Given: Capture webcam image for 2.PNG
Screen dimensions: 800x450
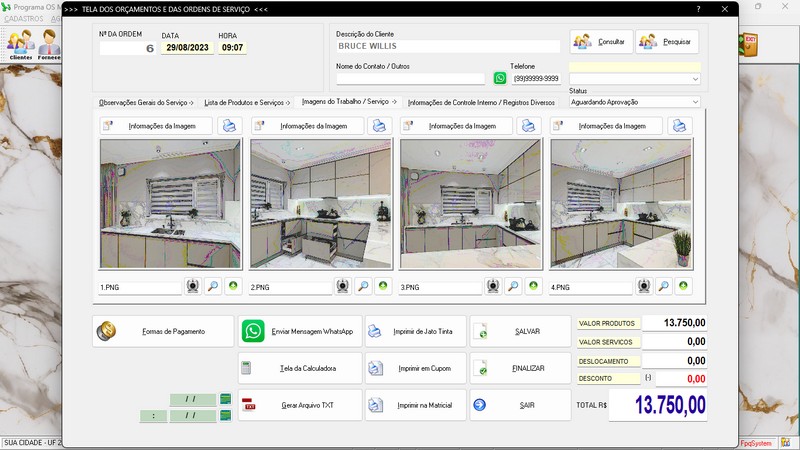Looking at the screenshot, I should coord(342,286).
